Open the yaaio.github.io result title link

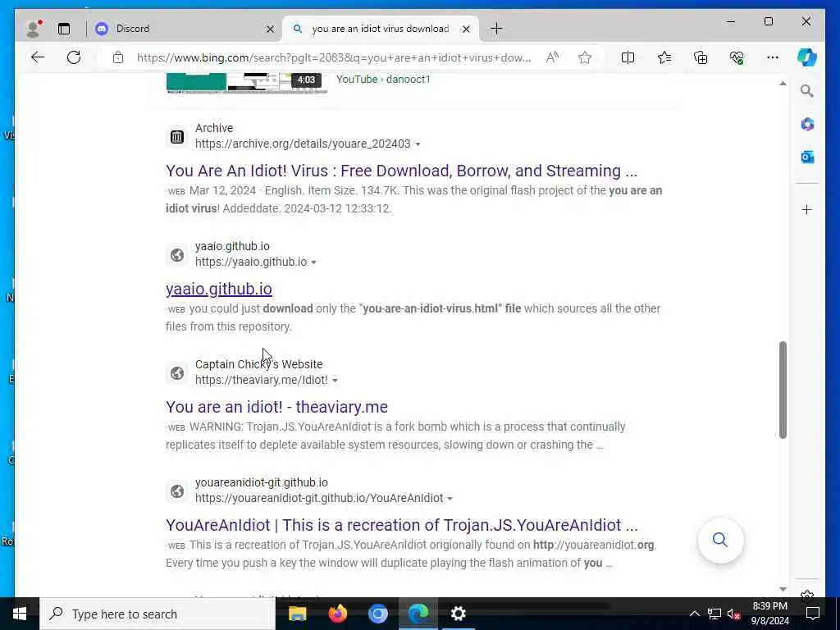[x=218, y=289]
